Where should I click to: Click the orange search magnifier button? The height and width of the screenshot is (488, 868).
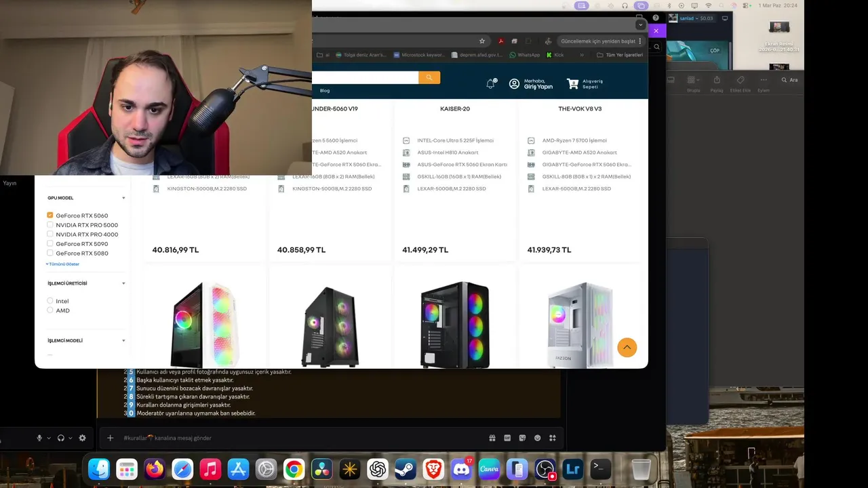coord(429,78)
